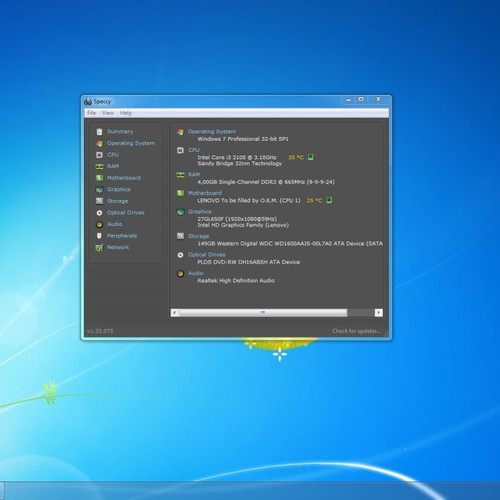This screenshot has height=500, width=500.
Task: Open the CPU section in sidebar
Action: click(x=113, y=155)
